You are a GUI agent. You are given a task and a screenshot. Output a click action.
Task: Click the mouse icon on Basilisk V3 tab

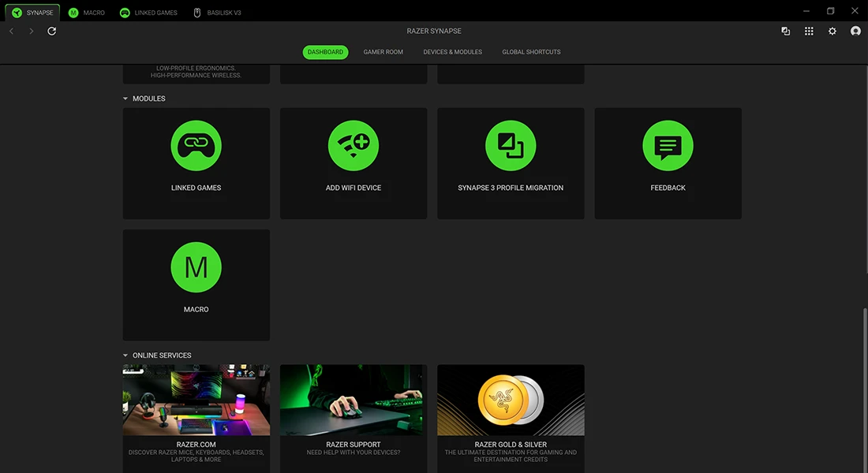(x=197, y=13)
